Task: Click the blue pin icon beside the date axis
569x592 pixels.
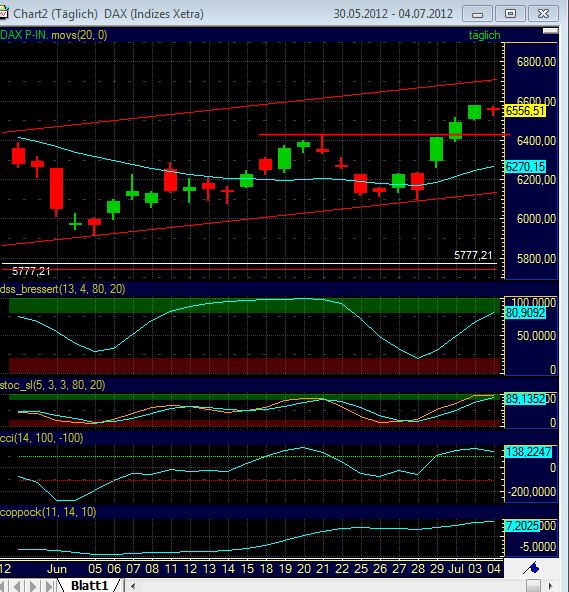Action: coord(531,567)
